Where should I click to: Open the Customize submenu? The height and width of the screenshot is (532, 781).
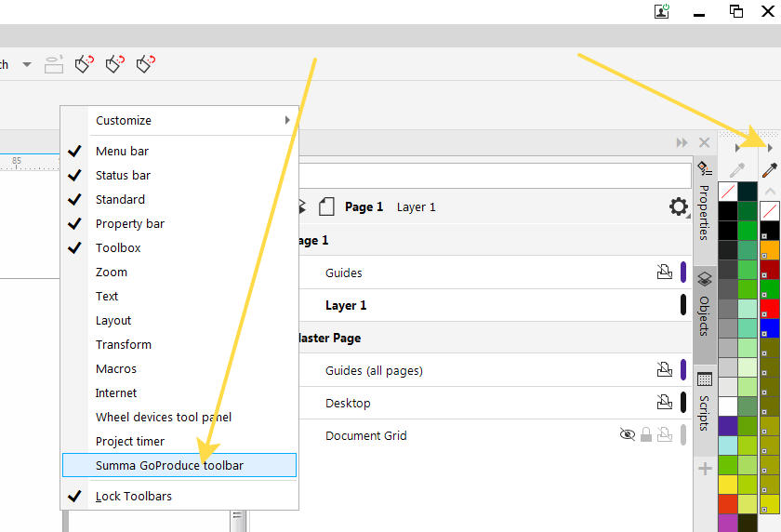pyautogui.click(x=179, y=121)
